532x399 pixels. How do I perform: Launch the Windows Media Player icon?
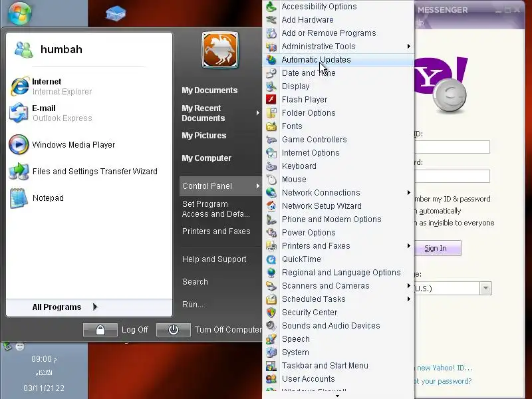pos(19,144)
